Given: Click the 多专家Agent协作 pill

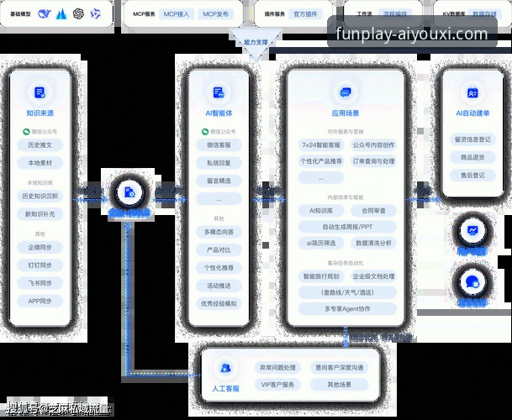Looking at the screenshot, I should (347, 308).
